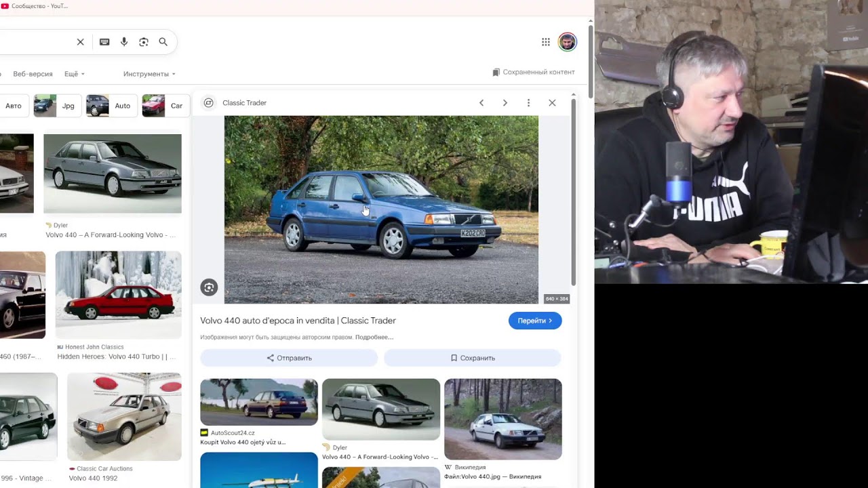Viewport: 868px width, 488px height.
Task: Click the magnifying glass search icon
Action: coord(163,42)
